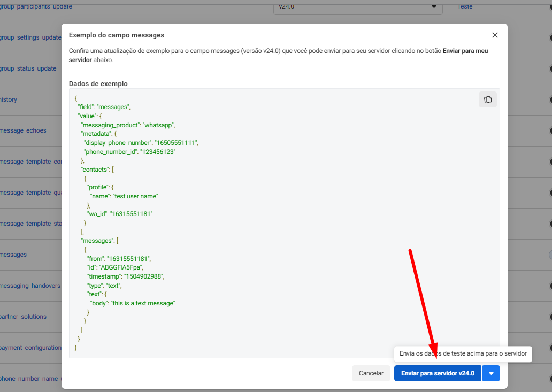Click the Teste link in background page
Image resolution: width=552 pixels, height=392 pixels.
[x=465, y=6]
